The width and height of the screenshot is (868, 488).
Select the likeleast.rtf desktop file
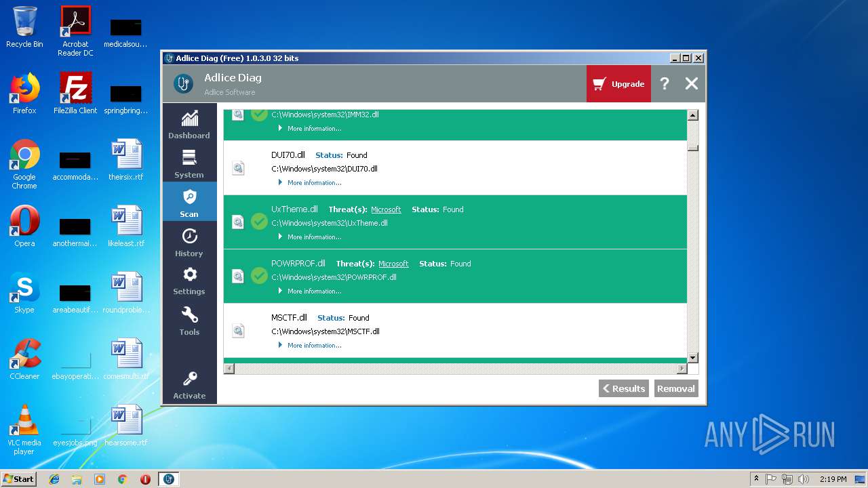[x=126, y=226]
